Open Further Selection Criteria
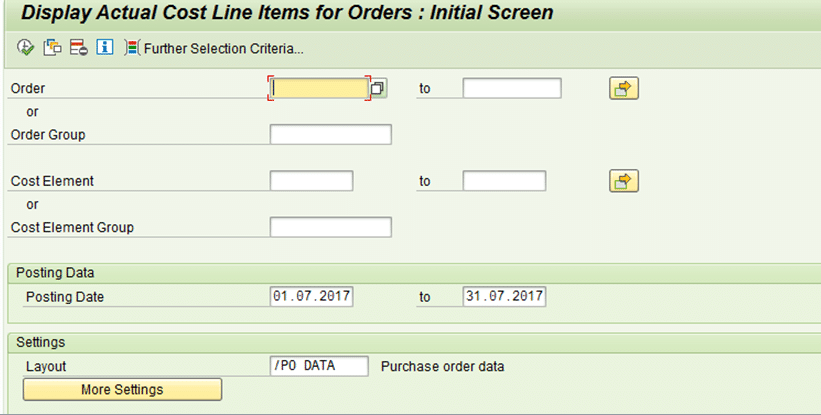821x415 pixels. point(215,48)
